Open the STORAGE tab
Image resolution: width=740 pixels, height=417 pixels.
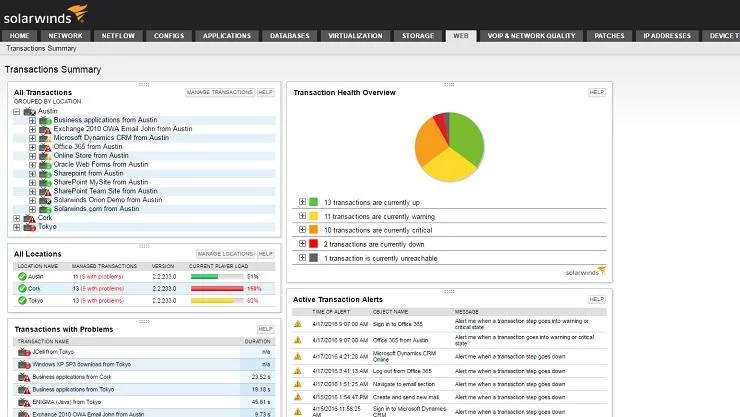(x=418, y=36)
